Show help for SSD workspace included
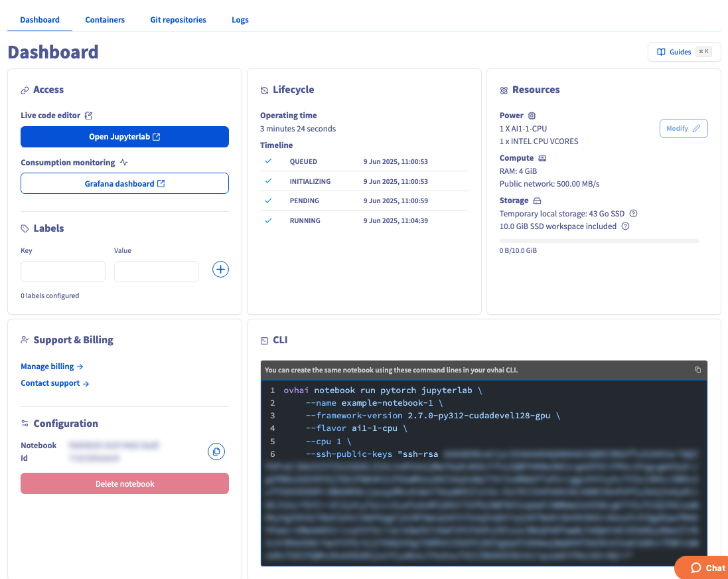 coord(625,226)
